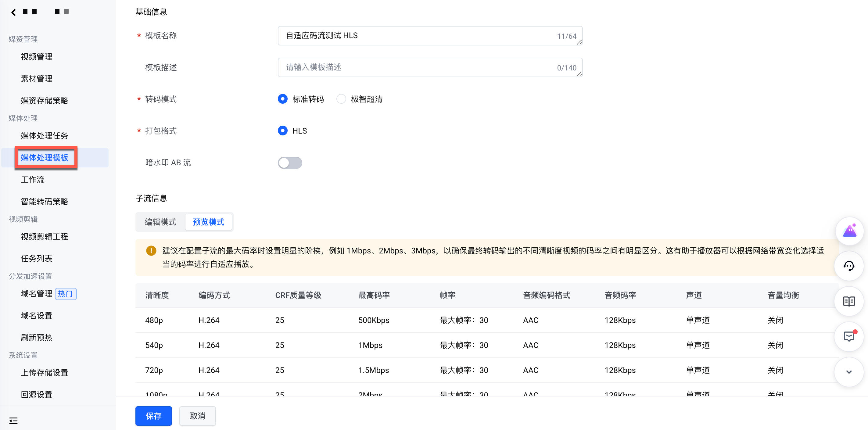This screenshot has height=430, width=868.
Task: Click the 最高码率 column header
Action: pos(374,295)
